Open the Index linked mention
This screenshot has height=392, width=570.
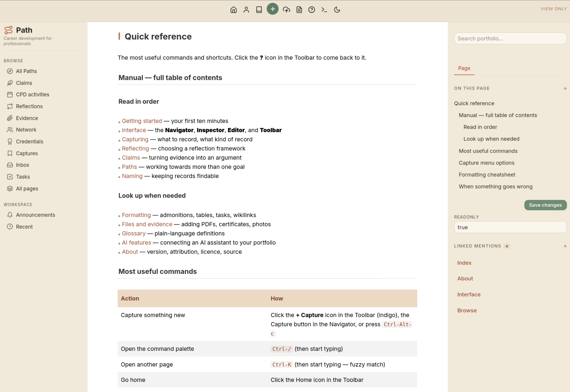coord(464,263)
